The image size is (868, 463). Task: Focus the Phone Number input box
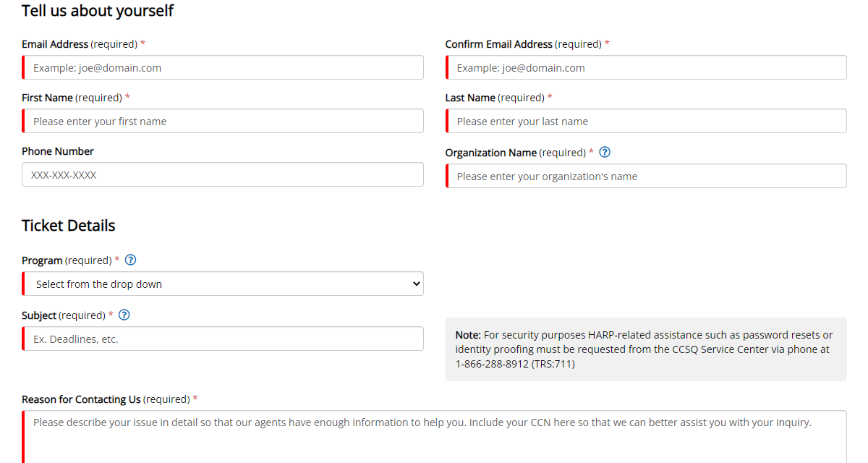coord(223,175)
